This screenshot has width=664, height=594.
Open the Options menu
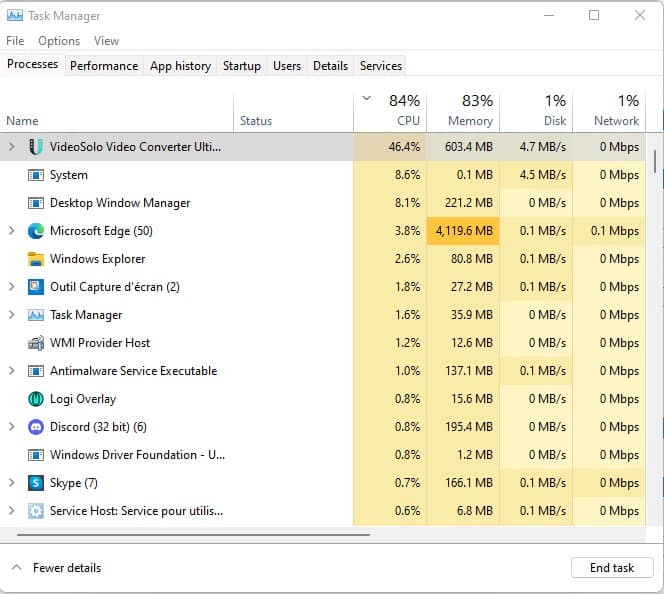(59, 41)
